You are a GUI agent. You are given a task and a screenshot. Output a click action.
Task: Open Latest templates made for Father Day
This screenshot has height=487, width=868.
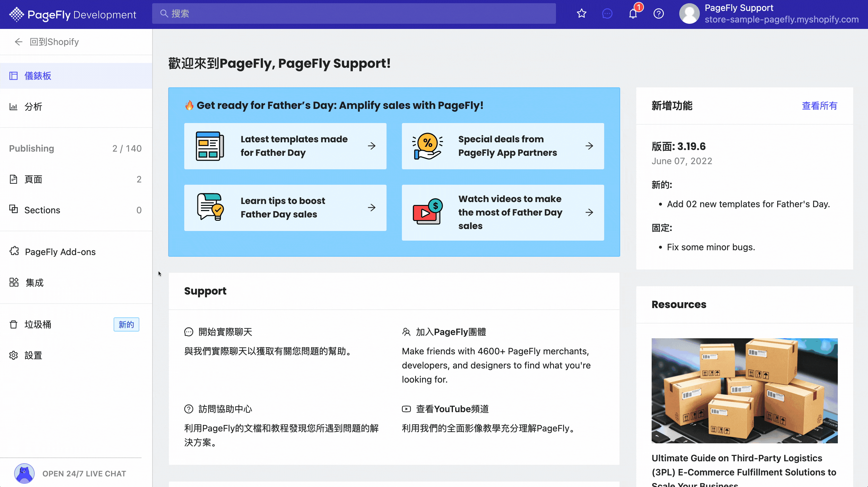click(285, 146)
